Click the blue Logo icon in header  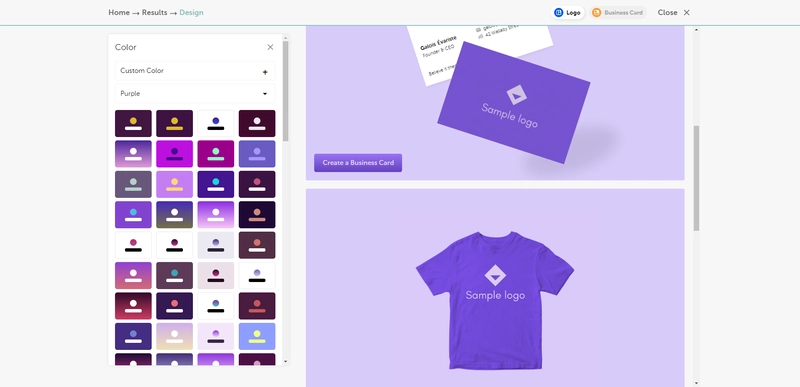(559, 13)
